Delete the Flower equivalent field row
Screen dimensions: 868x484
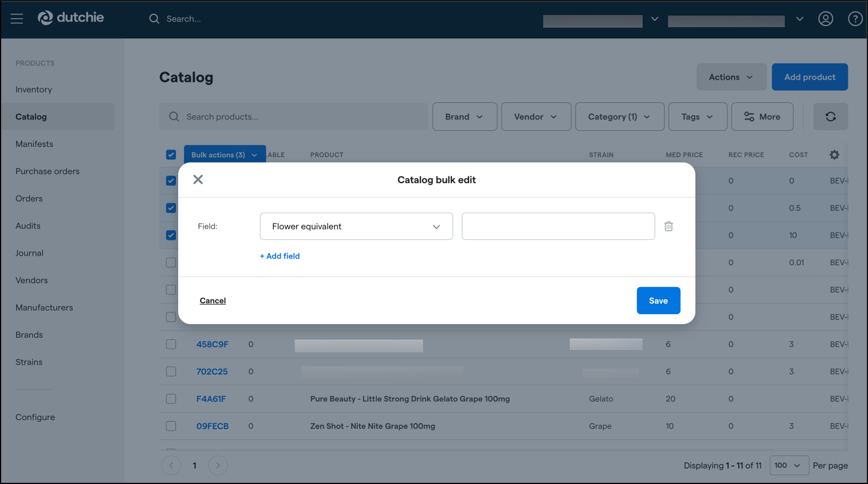pos(669,226)
